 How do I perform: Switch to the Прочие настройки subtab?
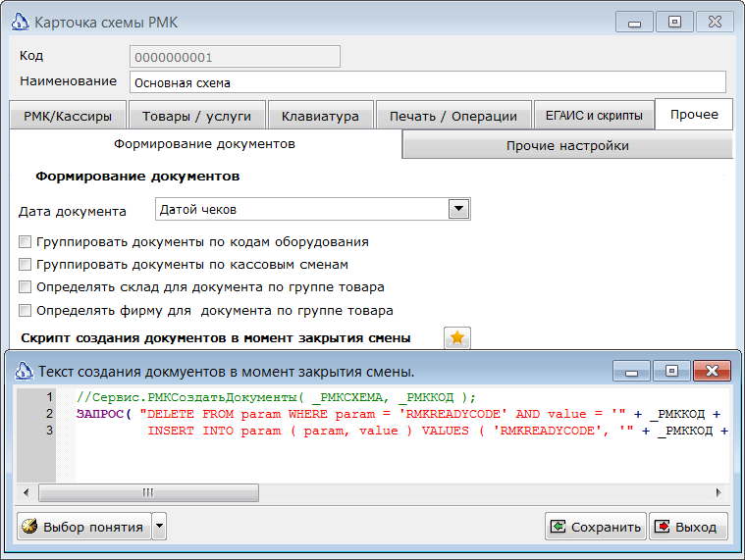tap(567, 145)
